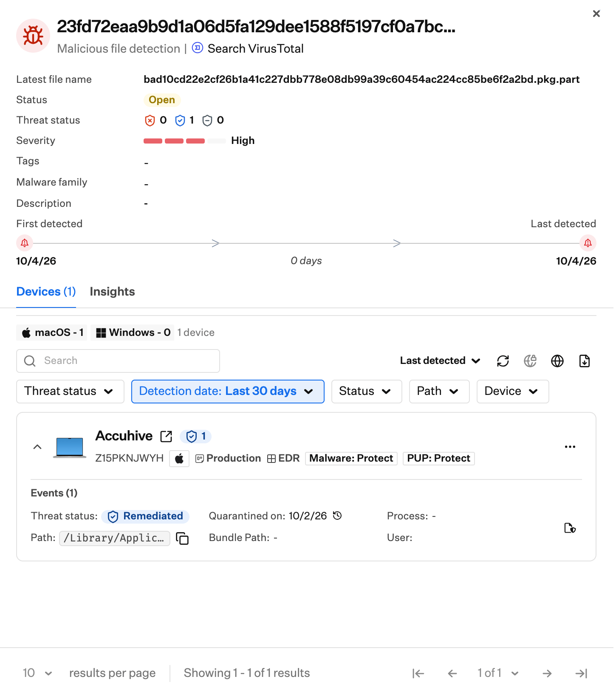
Task: Click the Remediated threat status badge
Action: click(x=145, y=516)
